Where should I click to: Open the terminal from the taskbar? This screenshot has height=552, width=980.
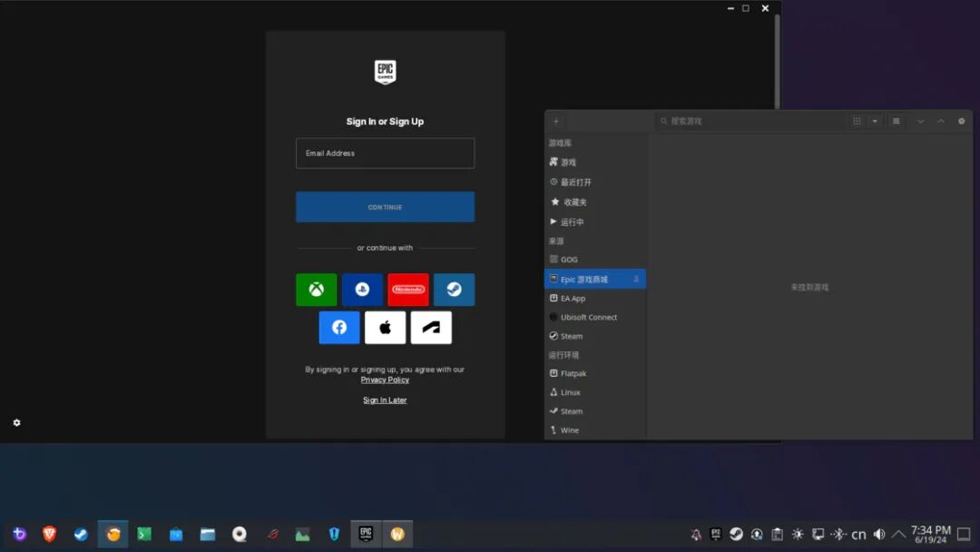[144, 534]
